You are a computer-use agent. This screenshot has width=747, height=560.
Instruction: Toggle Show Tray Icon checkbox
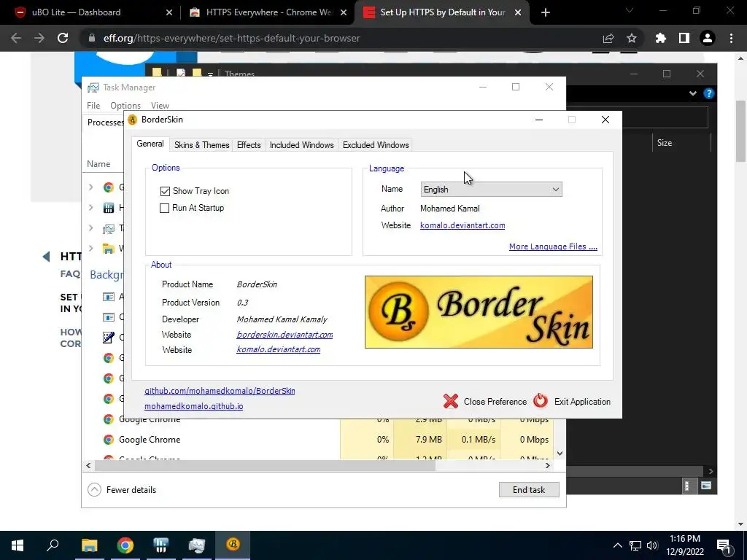tap(165, 191)
